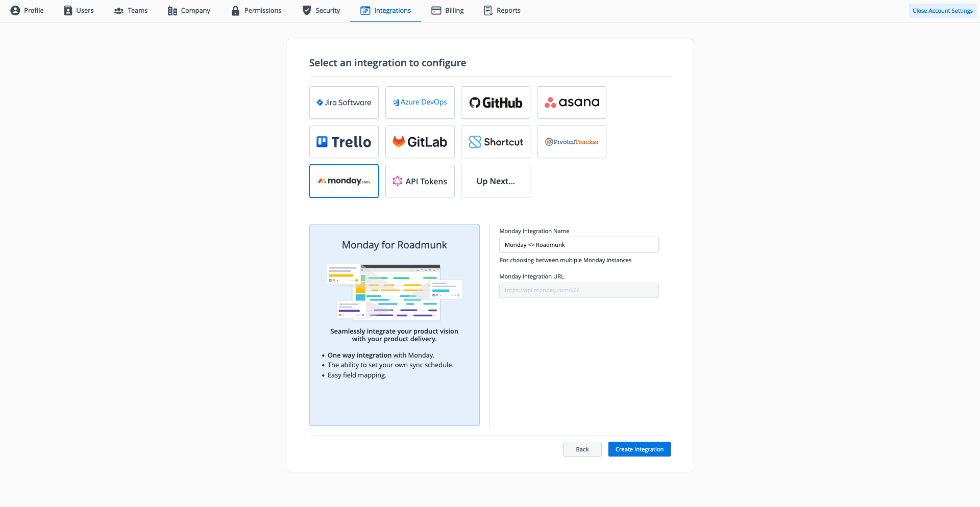
Task: Choose the PivotalTracker integration tile
Action: point(571,142)
